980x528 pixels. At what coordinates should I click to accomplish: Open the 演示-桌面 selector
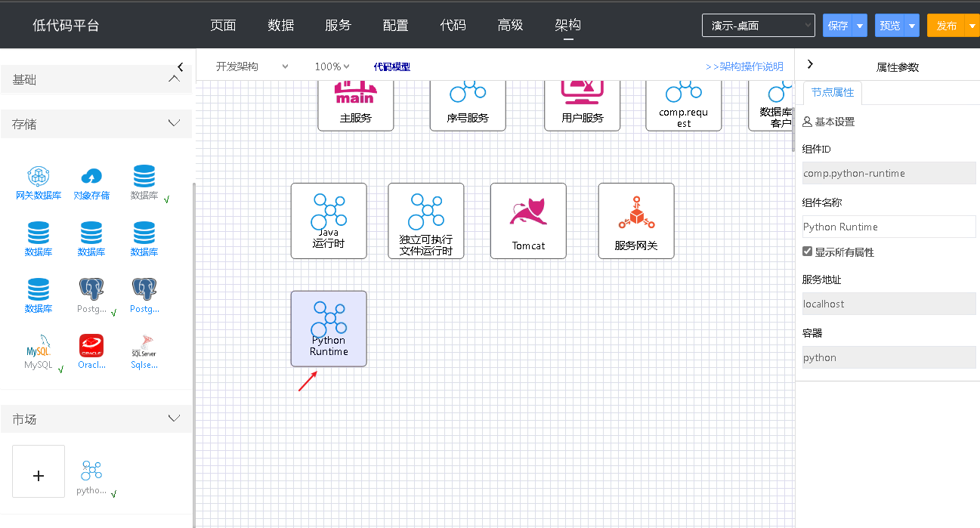(759, 25)
